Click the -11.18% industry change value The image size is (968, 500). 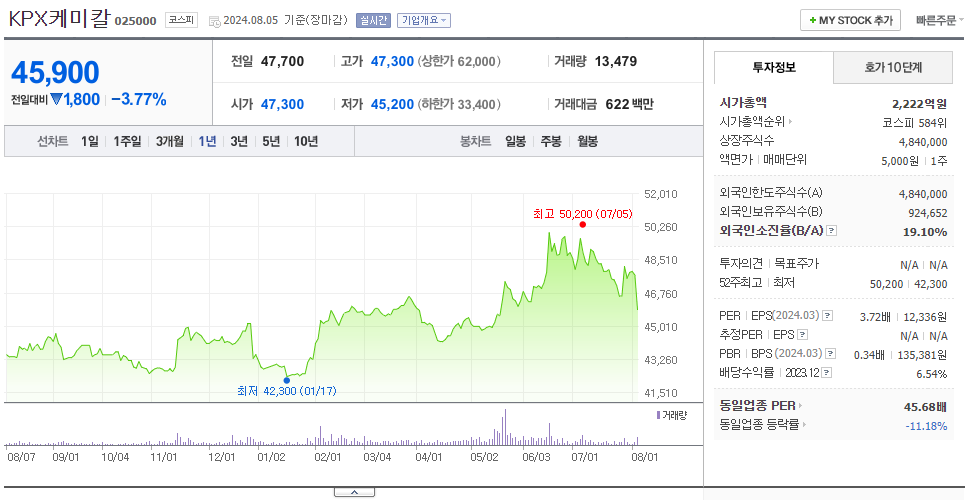pyautogui.click(x=926, y=425)
